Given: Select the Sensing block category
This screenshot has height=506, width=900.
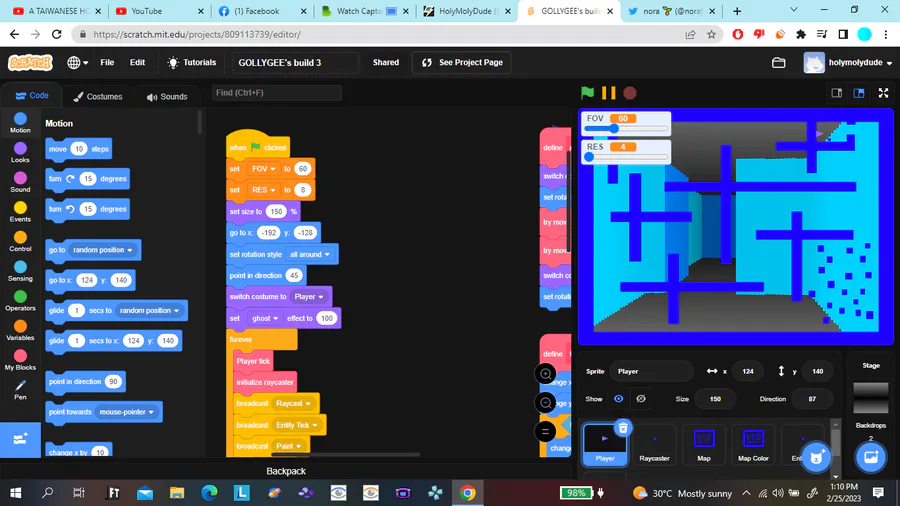Looking at the screenshot, I should (20, 271).
